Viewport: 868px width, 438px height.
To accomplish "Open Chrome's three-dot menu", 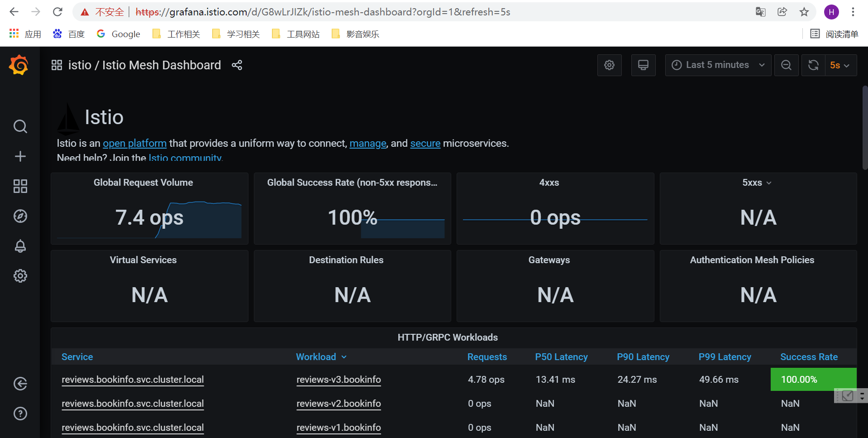I will [853, 12].
